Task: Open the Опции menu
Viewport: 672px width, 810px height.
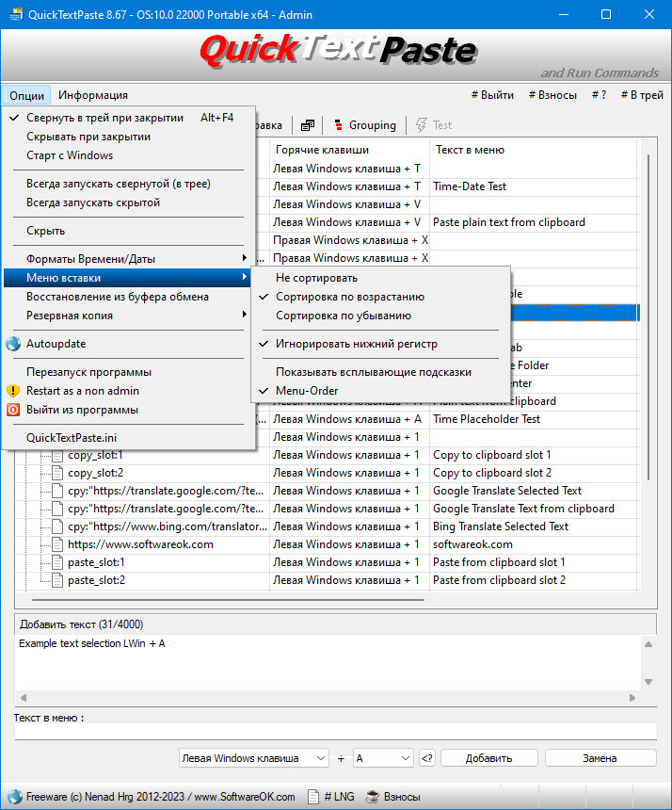Action: pos(26,95)
